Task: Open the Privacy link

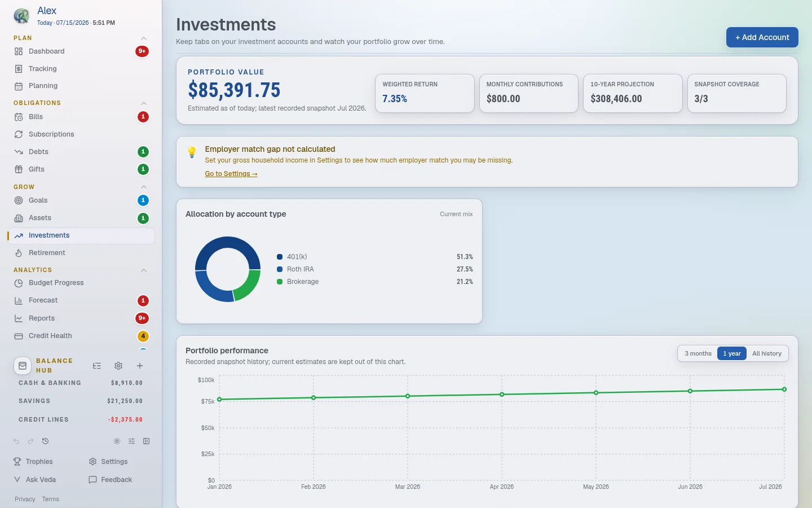Action: tap(25, 500)
